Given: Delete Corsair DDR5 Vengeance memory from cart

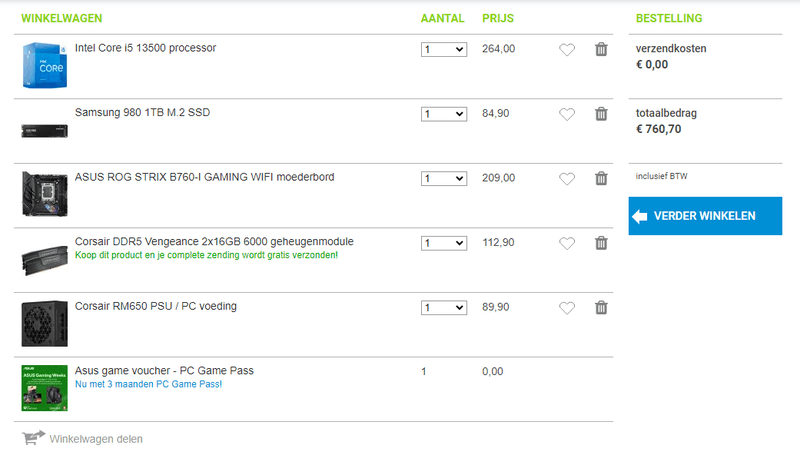Looking at the screenshot, I should (x=601, y=243).
